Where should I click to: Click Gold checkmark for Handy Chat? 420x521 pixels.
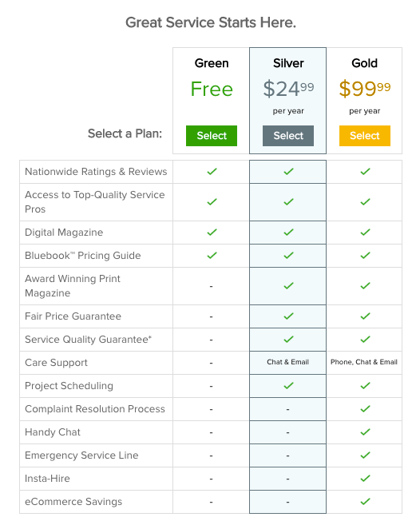(365, 432)
